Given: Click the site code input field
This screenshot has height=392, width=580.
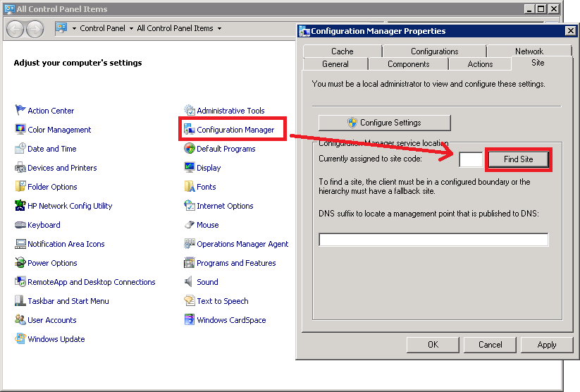Looking at the screenshot, I should point(471,159).
